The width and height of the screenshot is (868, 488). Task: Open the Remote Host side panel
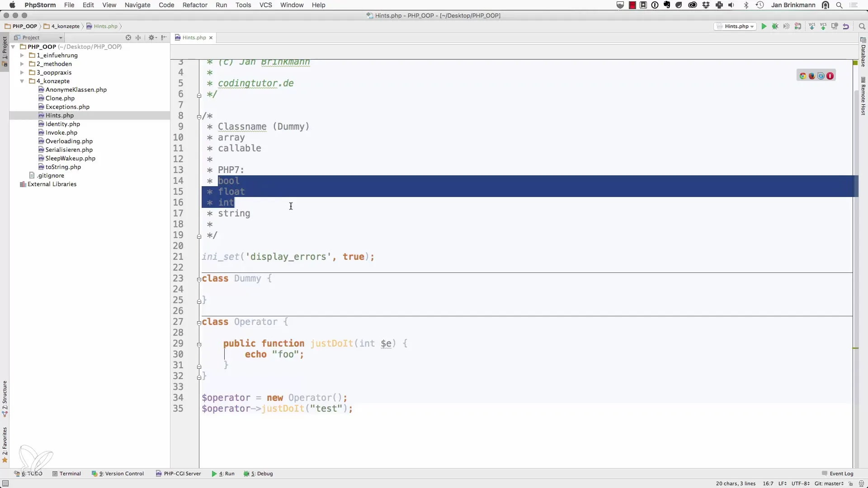click(x=863, y=96)
